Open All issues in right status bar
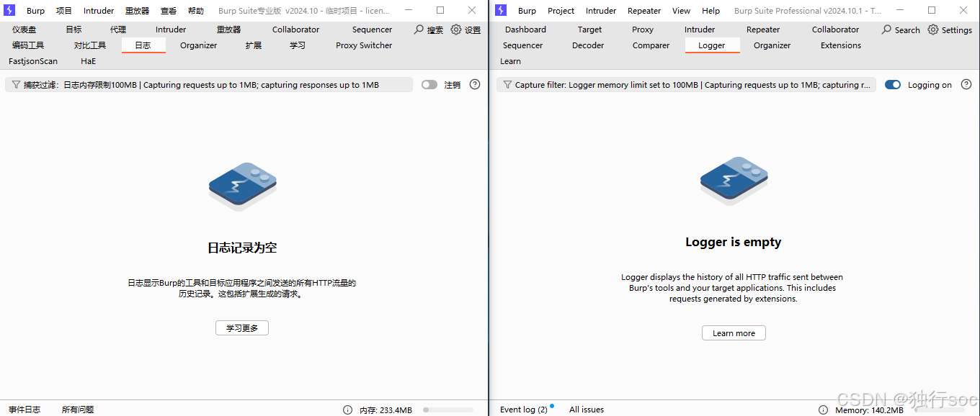Image resolution: width=980 pixels, height=416 pixels. (x=587, y=410)
